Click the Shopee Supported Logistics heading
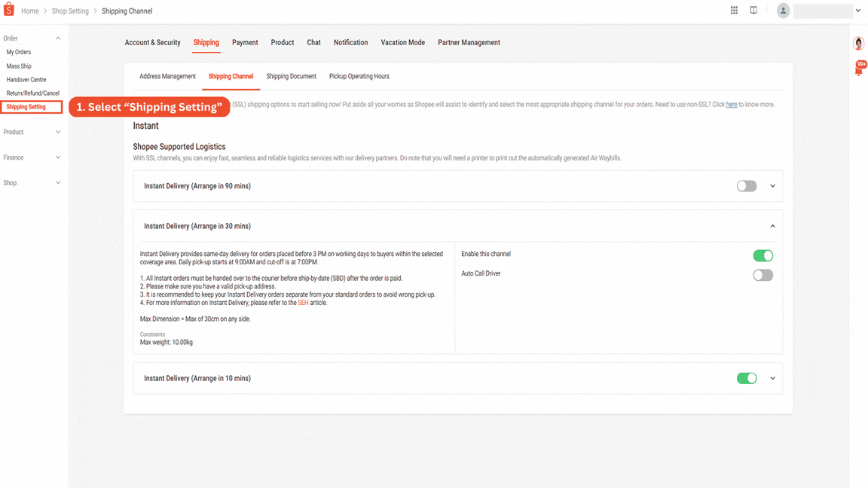This screenshot has height=488, width=868. pos(179,147)
